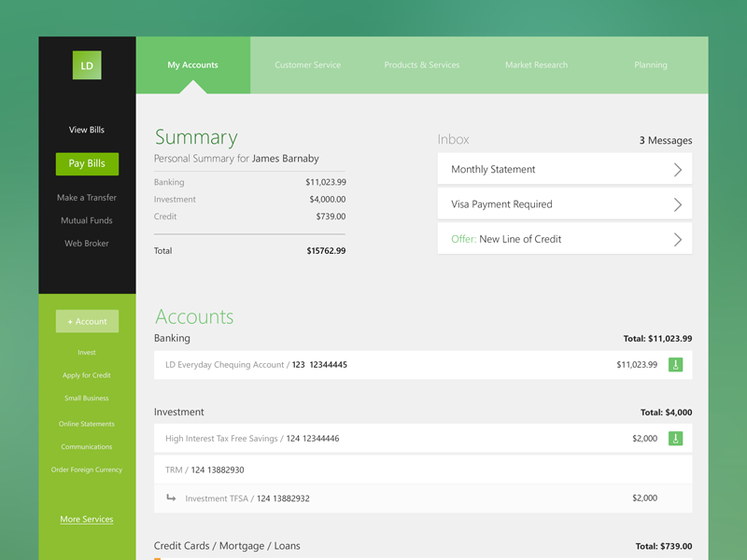
Task: Select the TRM account row
Action: click(422, 469)
